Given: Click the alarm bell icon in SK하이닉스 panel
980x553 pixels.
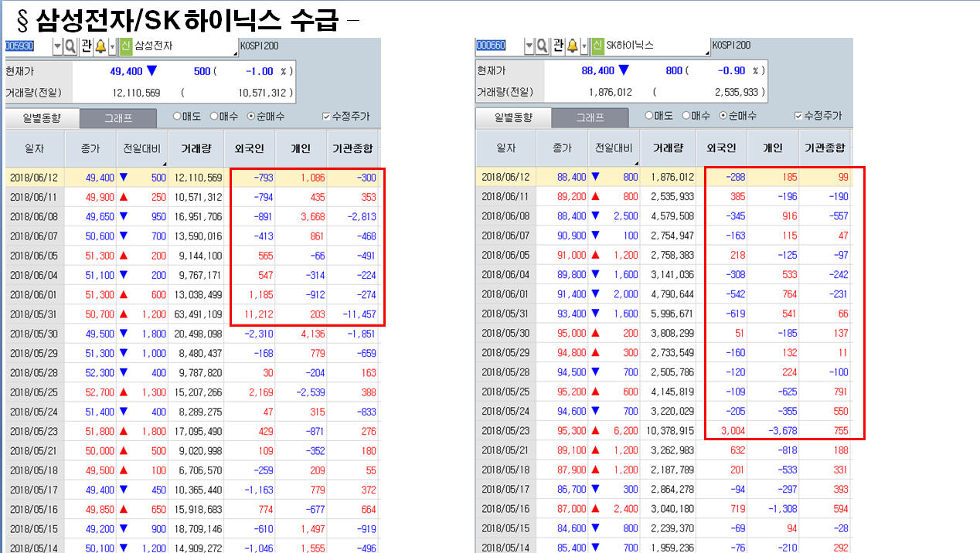Looking at the screenshot, I should point(572,46).
